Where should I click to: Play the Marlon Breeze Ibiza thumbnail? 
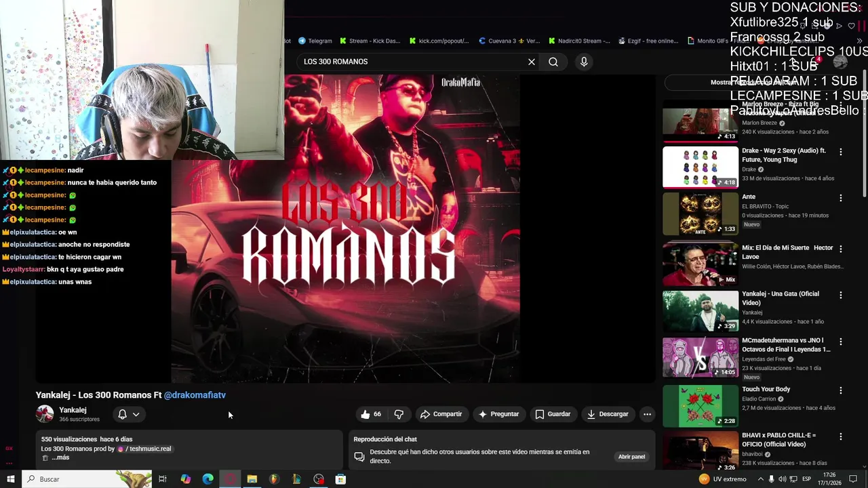tap(700, 121)
